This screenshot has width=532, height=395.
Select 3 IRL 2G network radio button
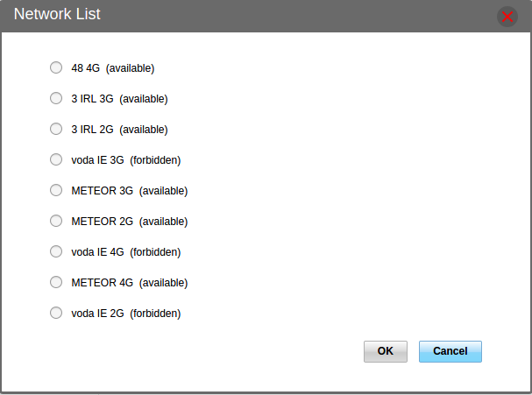(x=56, y=129)
